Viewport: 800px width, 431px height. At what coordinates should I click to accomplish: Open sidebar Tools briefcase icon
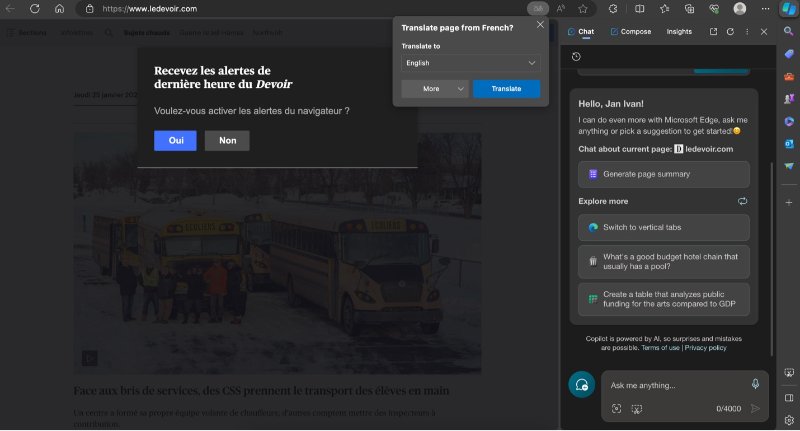789,77
